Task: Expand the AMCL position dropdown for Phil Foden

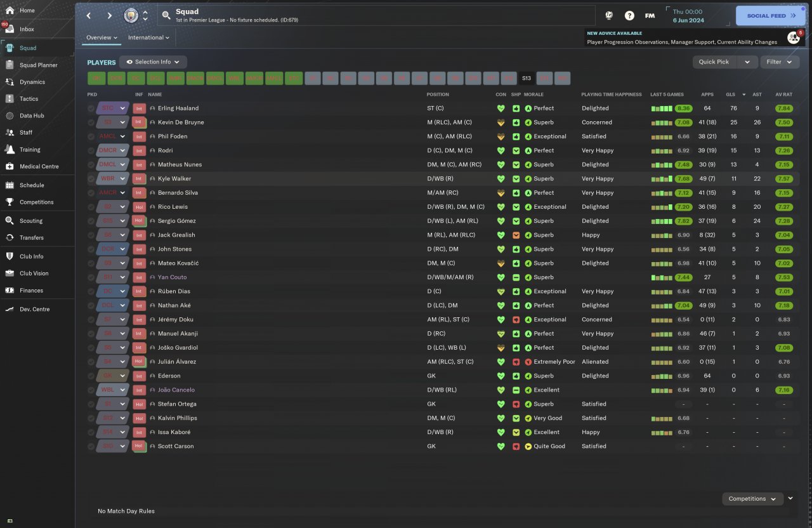Action: tap(123, 136)
